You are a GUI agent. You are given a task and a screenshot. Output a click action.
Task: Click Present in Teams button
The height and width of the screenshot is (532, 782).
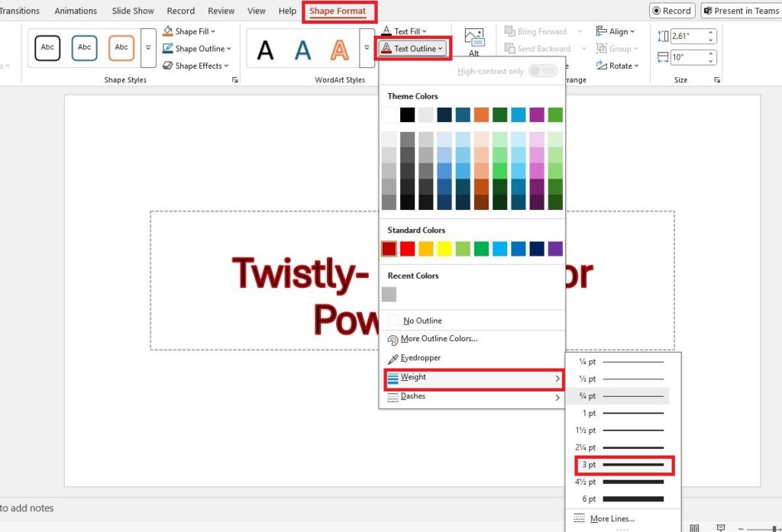[741, 11]
